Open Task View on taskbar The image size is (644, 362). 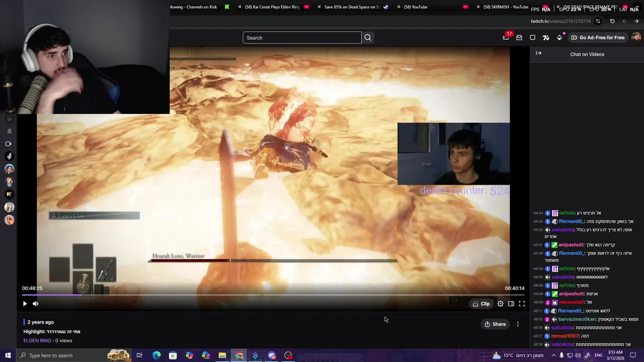tap(139, 355)
